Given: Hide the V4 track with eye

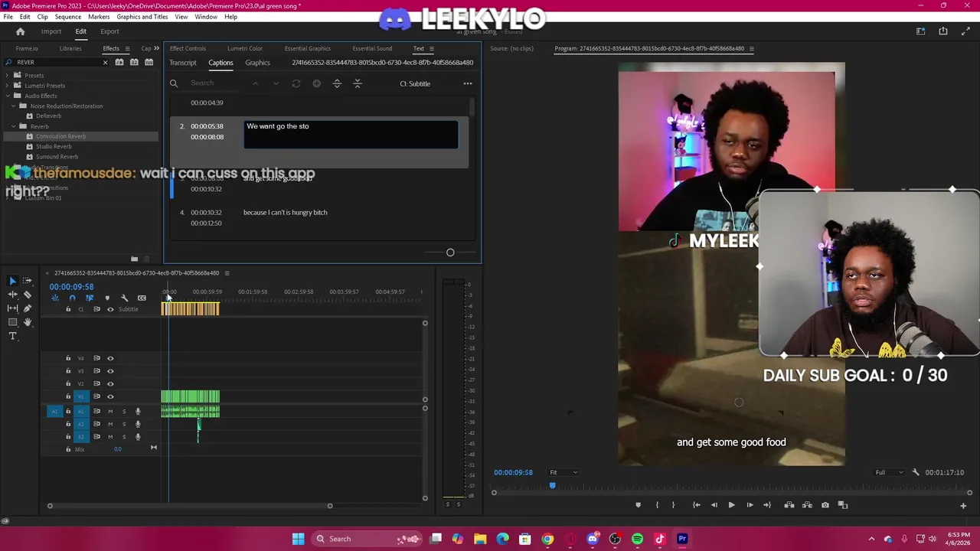Looking at the screenshot, I should [110, 358].
